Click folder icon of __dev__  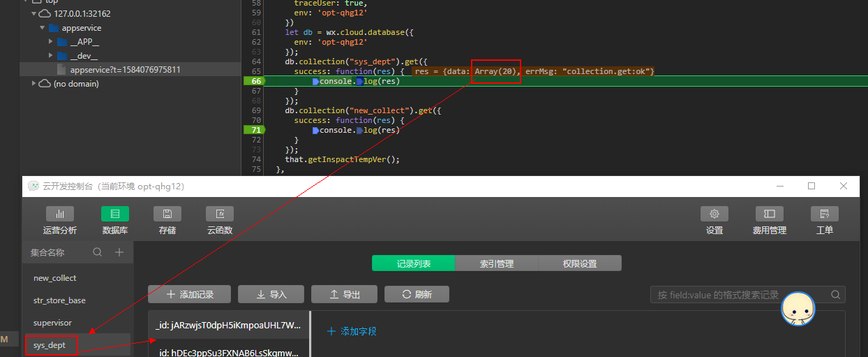[x=62, y=56]
